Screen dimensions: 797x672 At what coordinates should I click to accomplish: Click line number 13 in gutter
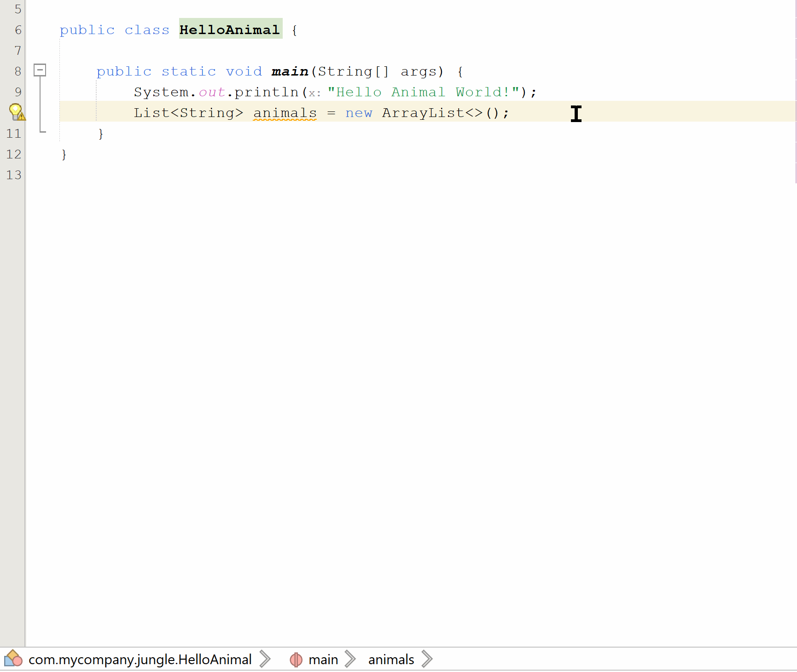coord(14,175)
